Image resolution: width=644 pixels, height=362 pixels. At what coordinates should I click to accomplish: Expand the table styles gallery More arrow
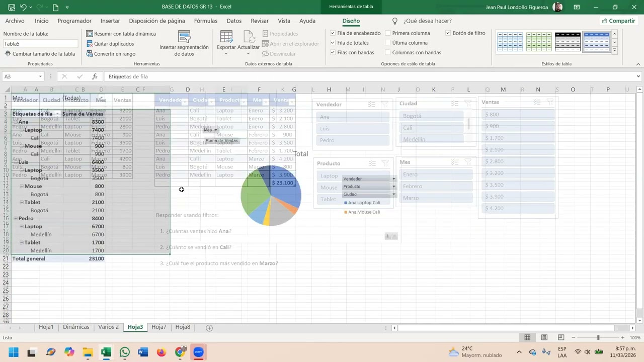[x=615, y=50]
